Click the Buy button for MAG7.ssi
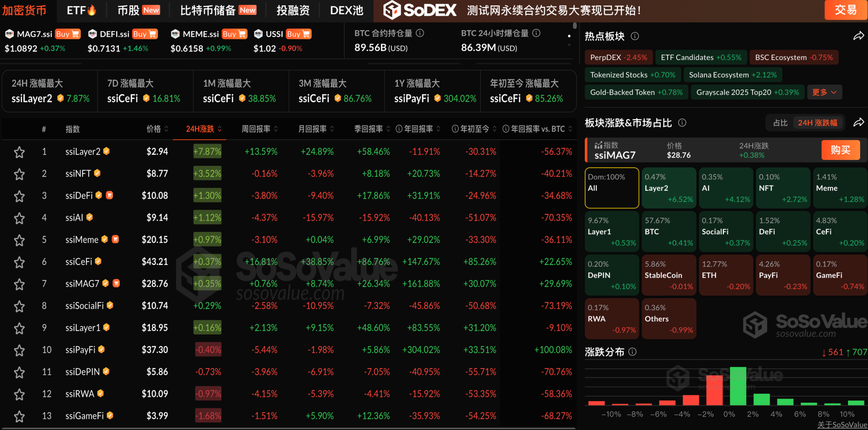The width and height of the screenshot is (868, 430). (x=67, y=34)
